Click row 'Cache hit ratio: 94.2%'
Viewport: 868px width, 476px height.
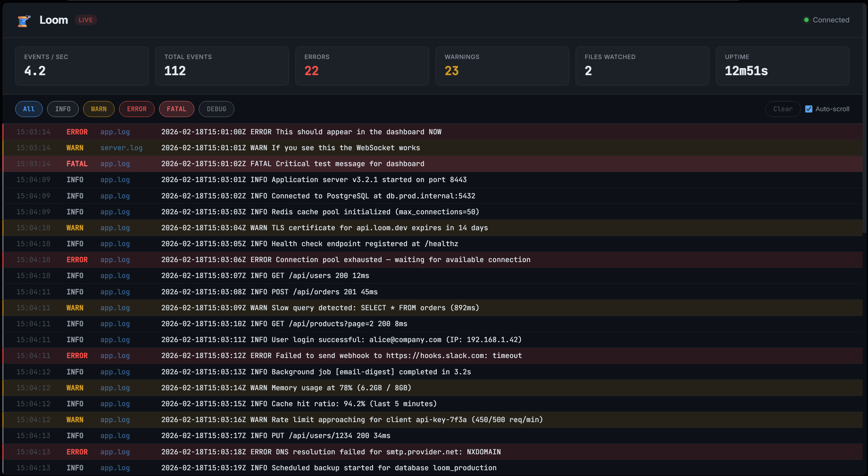[432, 404]
